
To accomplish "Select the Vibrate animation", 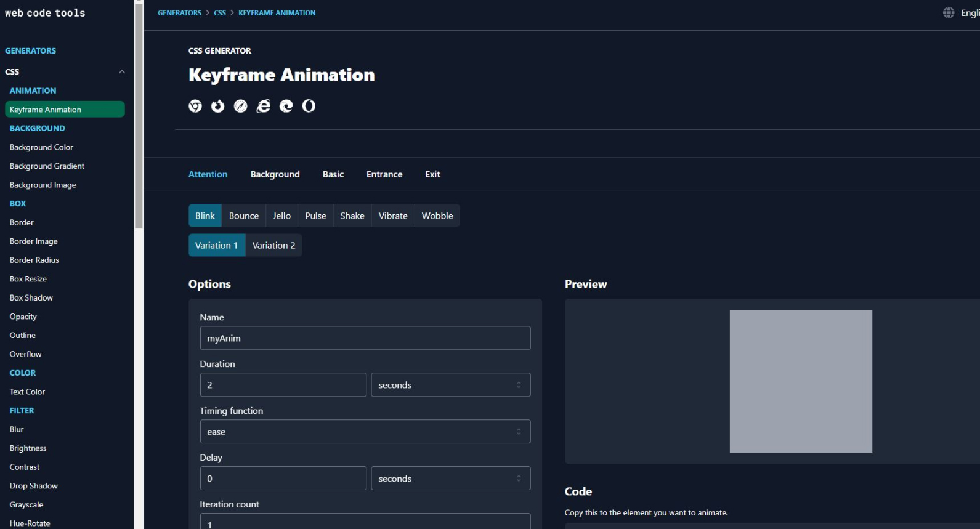I will (393, 216).
